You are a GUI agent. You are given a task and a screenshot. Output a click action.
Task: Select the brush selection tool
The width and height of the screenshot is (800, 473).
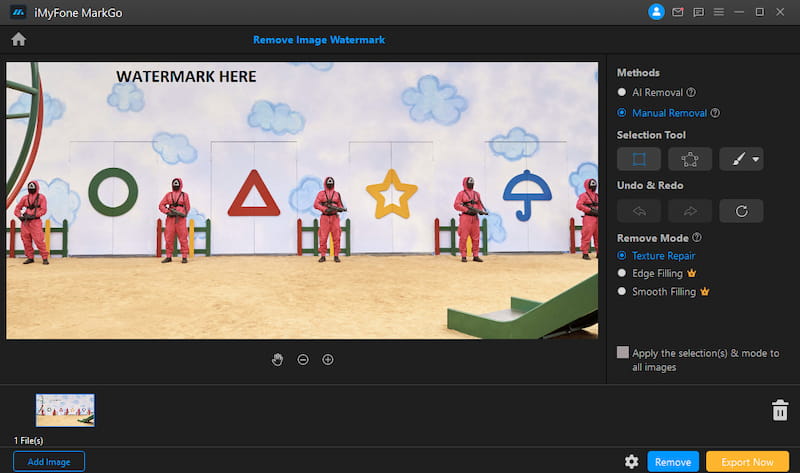[x=737, y=159]
